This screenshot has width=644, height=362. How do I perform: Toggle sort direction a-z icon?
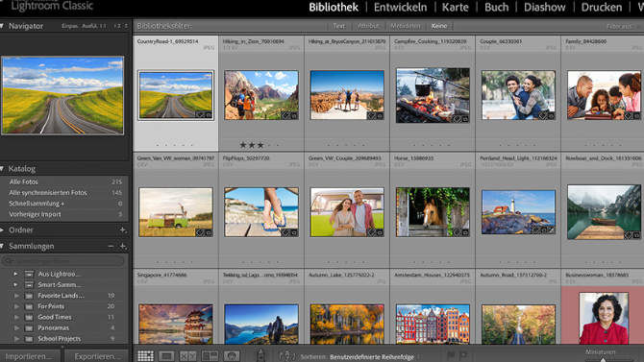pos(287,356)
